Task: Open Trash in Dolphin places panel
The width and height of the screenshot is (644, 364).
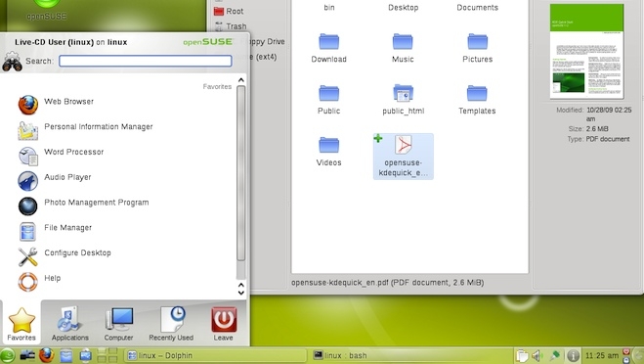Action: click(231, 26)
